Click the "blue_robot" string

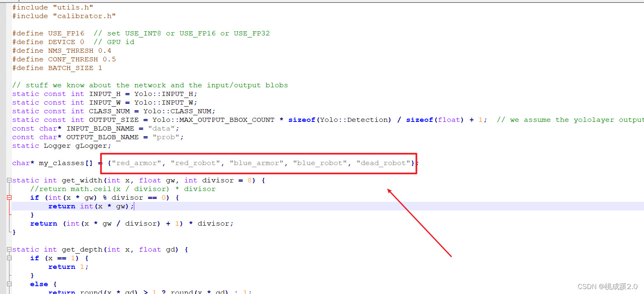click(x=320, y=163)
